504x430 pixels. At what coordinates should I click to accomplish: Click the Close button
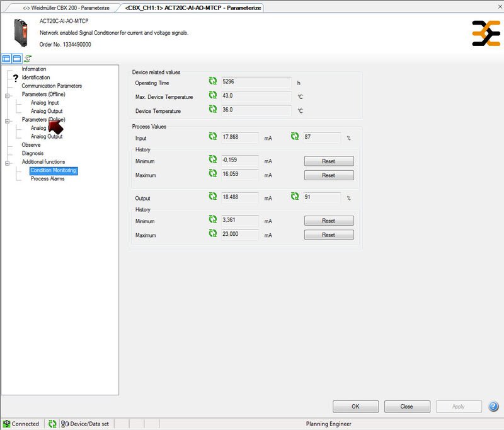[x=407, y=407]
